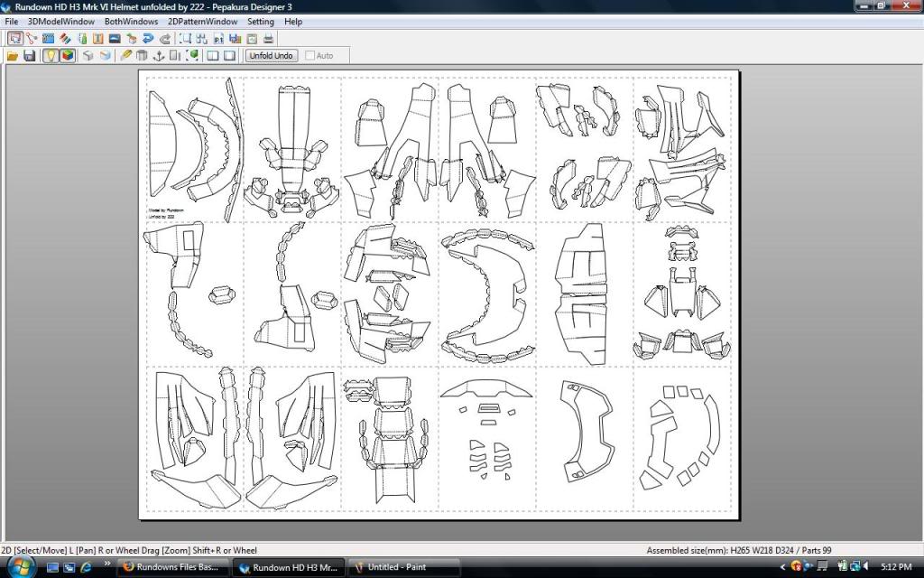The width and height of the screenshot is (924, 578).
Task: Click the printer icon
Action: coord(268,38)
